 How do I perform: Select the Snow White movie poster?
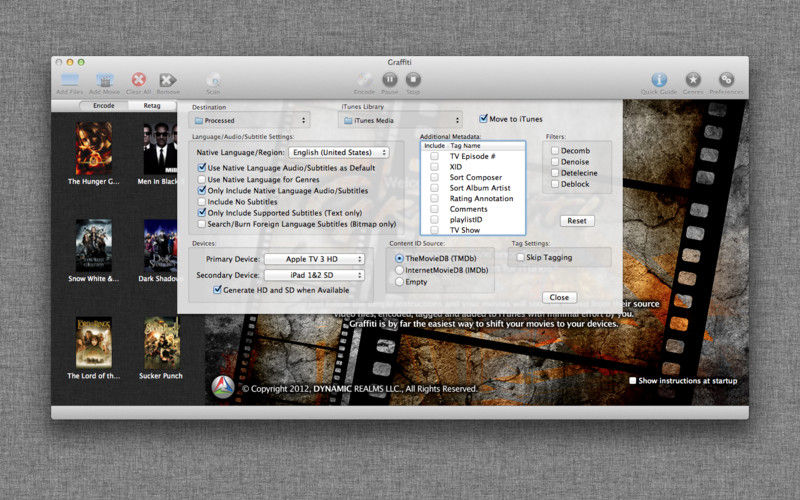tap(93, 245)
